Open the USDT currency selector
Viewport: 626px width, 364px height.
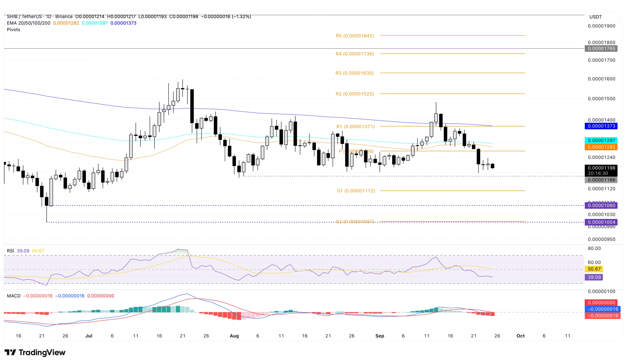click(x=595, y=17)
